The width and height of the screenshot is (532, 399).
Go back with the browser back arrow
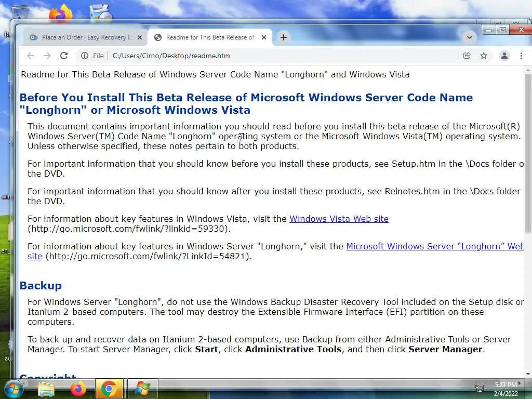click(x=31, y=56)
